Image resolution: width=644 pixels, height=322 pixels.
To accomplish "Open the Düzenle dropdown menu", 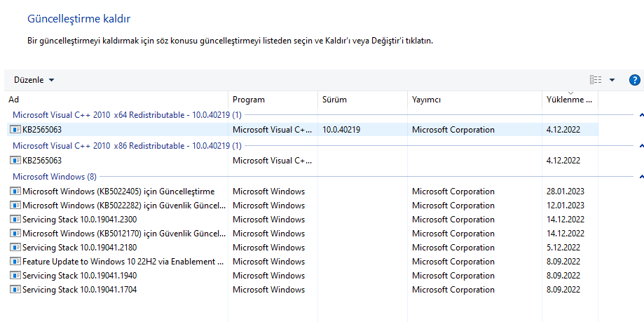I will click(34, 80).
